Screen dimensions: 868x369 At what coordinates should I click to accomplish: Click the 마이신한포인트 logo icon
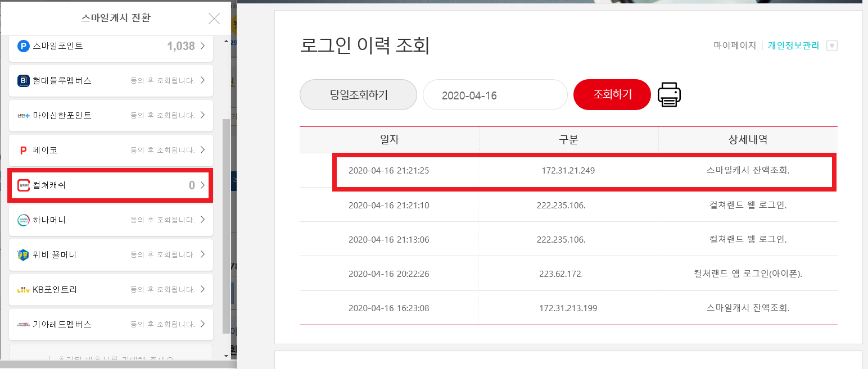click(23, 116)
